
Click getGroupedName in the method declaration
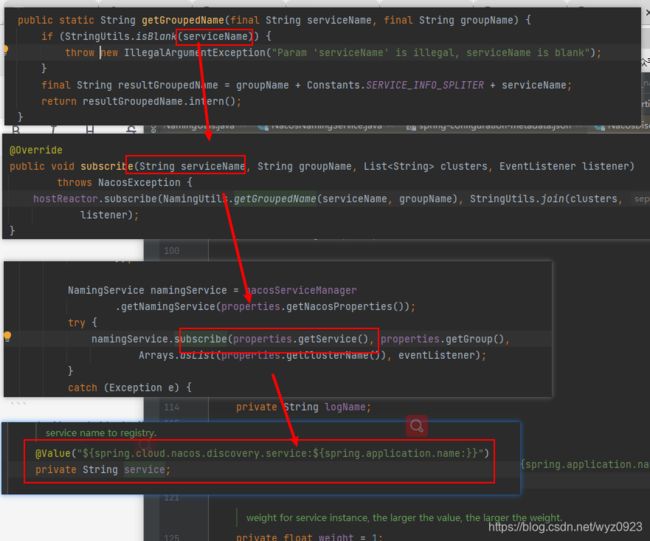click(183, 20)
